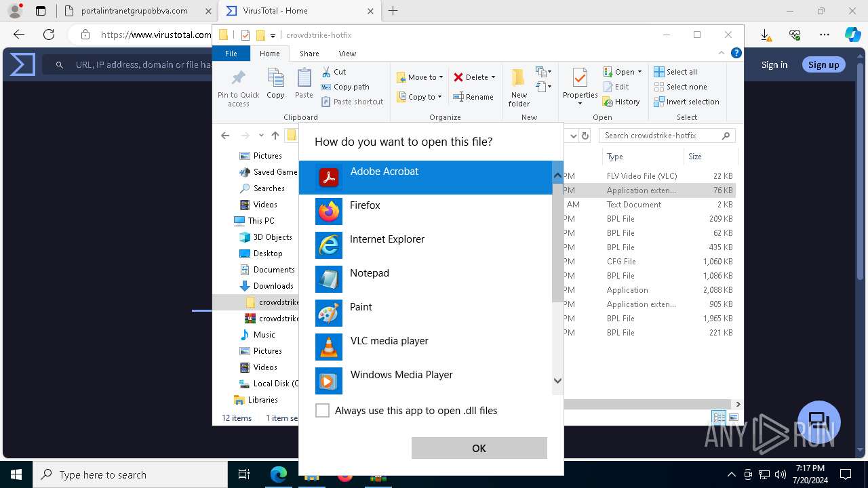This screenshot has height=488, width=868.
Task: Choose Internet Explorer in the app list
Action: coord(426,245)
